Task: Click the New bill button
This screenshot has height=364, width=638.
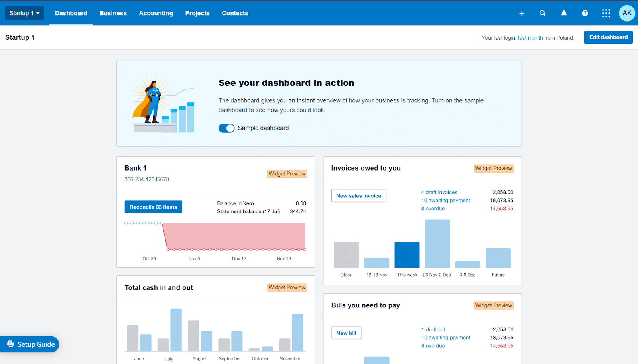Action: (x=346, y=333)
